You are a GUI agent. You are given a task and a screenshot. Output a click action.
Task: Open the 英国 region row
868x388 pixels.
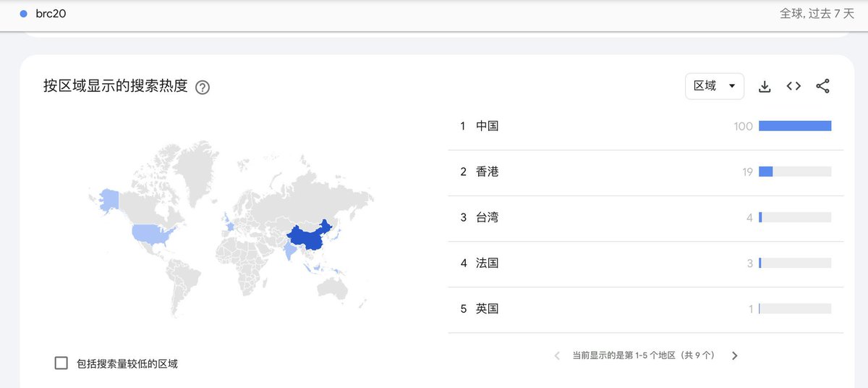488,308
